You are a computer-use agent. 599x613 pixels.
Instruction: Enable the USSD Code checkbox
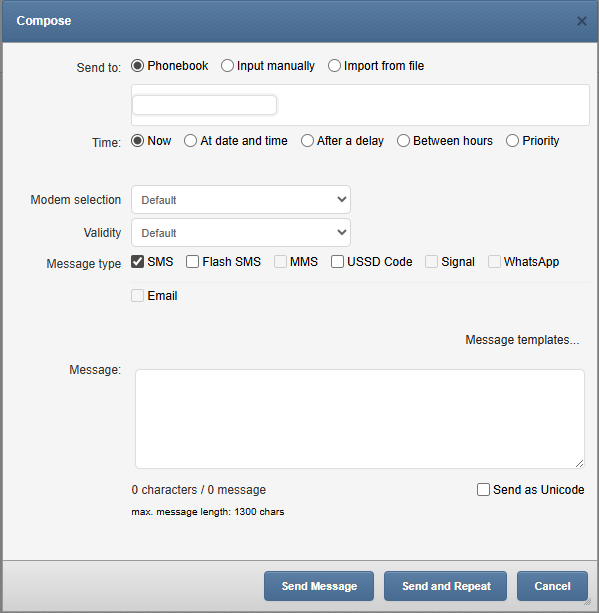(337, 262)
